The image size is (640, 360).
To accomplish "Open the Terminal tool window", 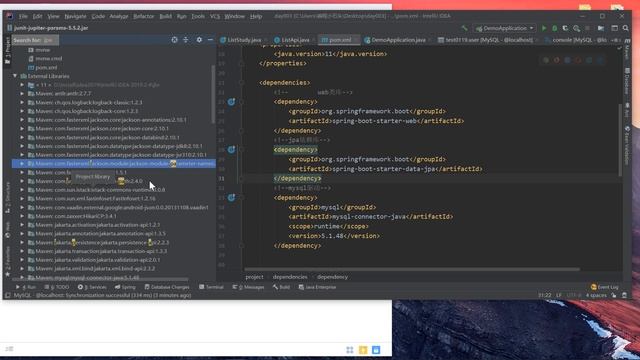I will pyautogui.click(x=211, y=287).
